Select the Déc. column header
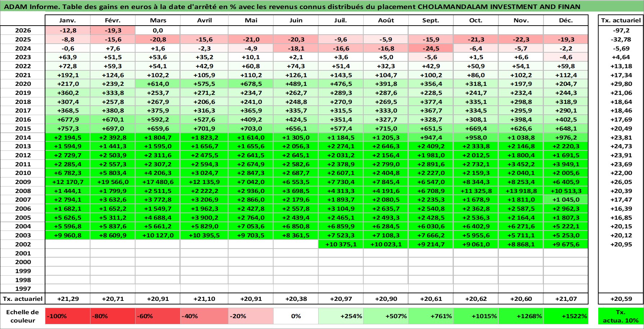 [566, 20]
